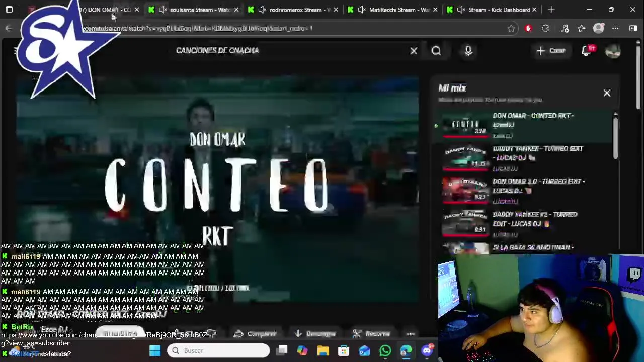The width and height of the screenshot is (644, 362).
Task: Open Outlook from the taskbar
Action: point(364,350)
